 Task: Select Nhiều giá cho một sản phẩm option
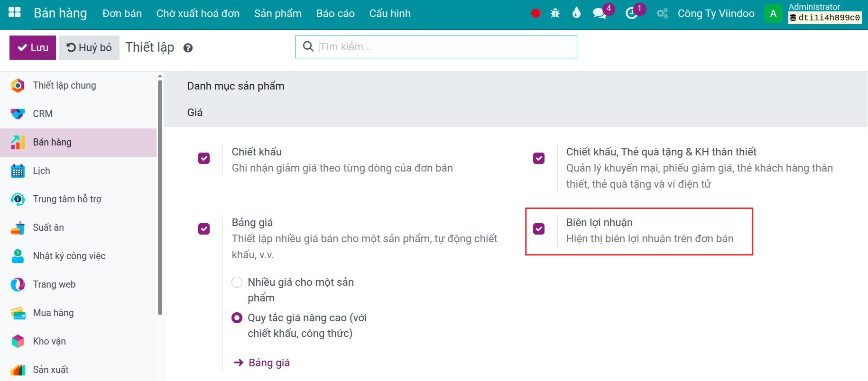(237, 282)
